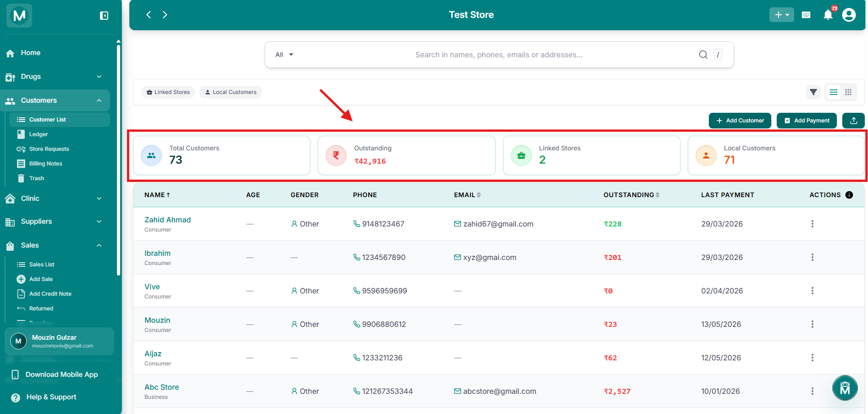
Task: Expand the Suppliers menu
Action: (x=55, y=221)
